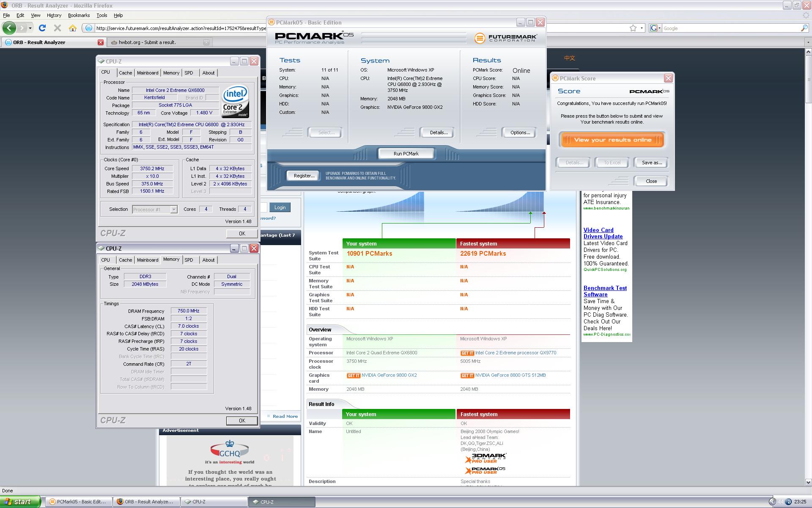Click the Chinese language link

click(x=570, y=58)
